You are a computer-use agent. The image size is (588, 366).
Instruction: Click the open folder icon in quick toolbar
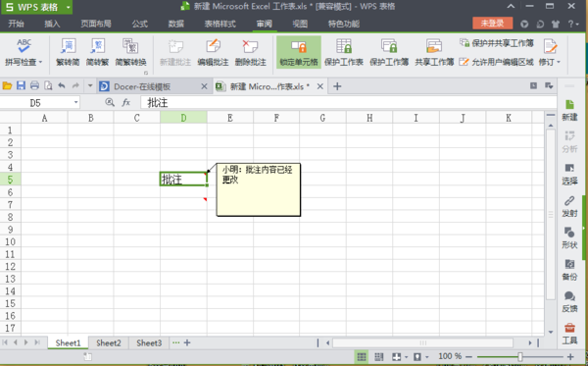pos(7,86)
